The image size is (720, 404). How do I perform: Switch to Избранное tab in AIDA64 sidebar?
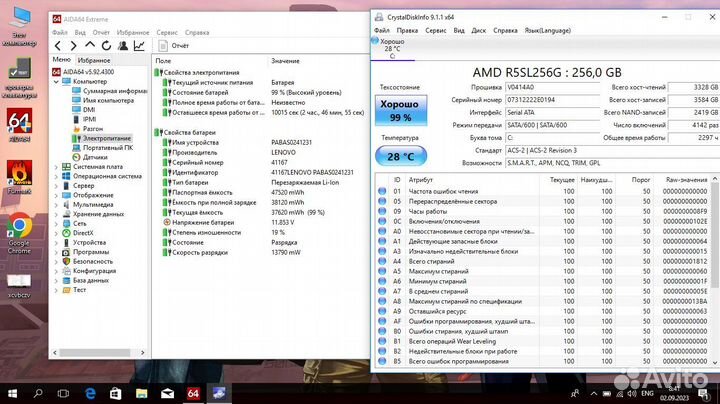(94, 60)
